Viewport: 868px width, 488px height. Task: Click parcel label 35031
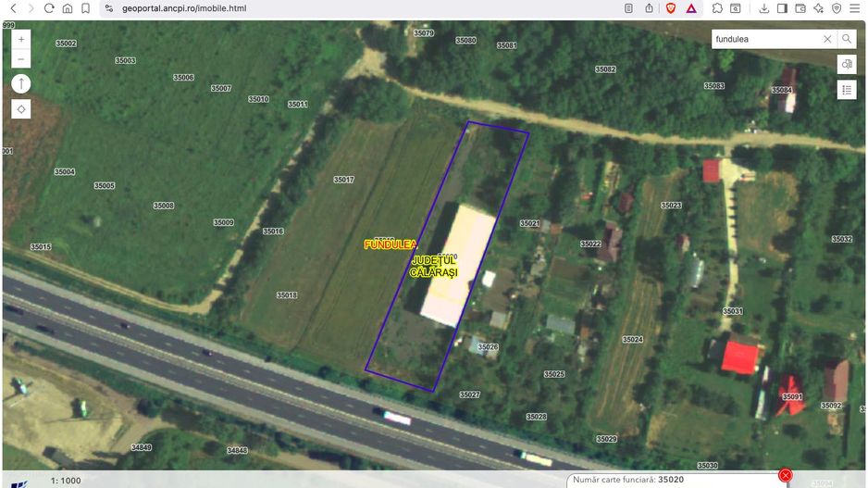(732, 311)
